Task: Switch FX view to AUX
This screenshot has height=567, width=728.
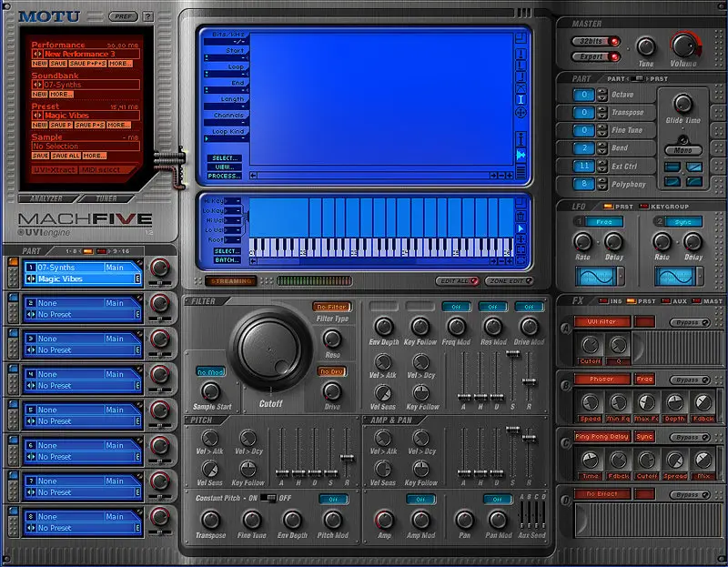Action: (x=674, y=301)
